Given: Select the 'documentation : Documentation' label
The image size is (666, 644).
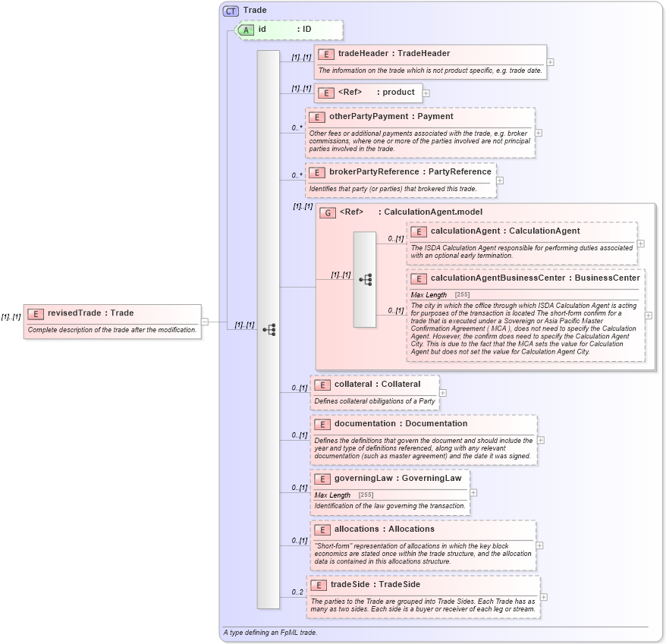Looking at the screenshot, I should 401,423.
